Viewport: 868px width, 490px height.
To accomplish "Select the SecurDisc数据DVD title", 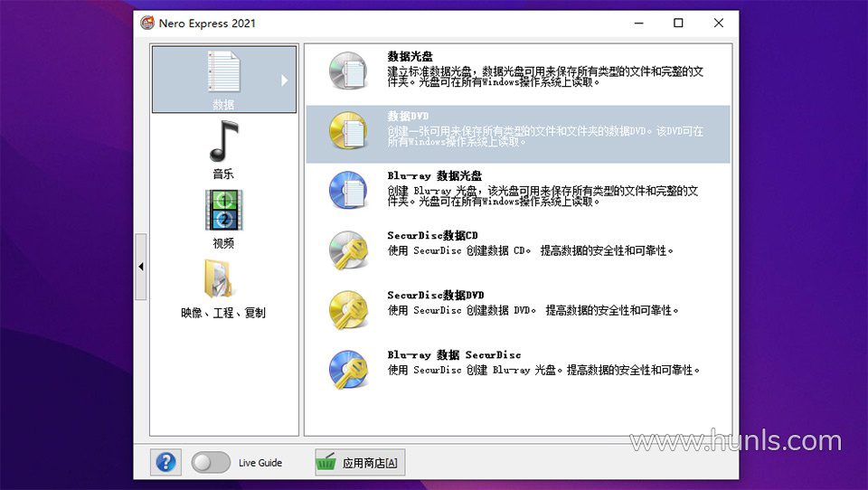I will tap(436, 295).
